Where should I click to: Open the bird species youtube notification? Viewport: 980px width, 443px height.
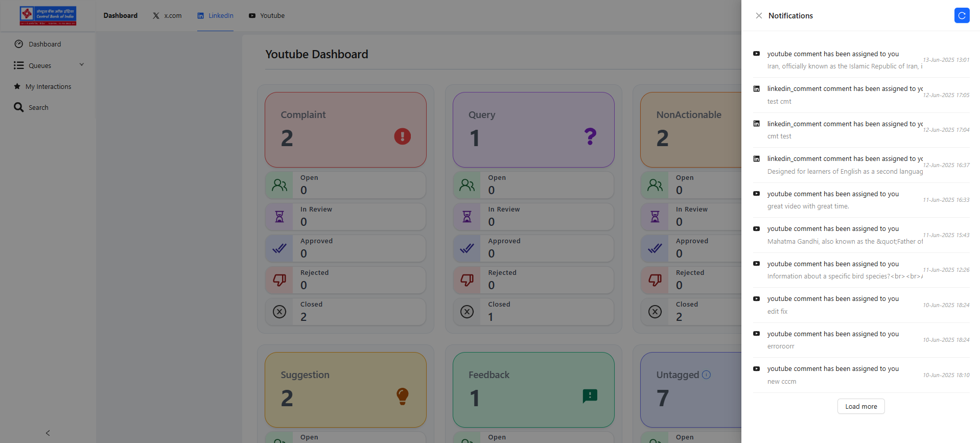(861, 270)
